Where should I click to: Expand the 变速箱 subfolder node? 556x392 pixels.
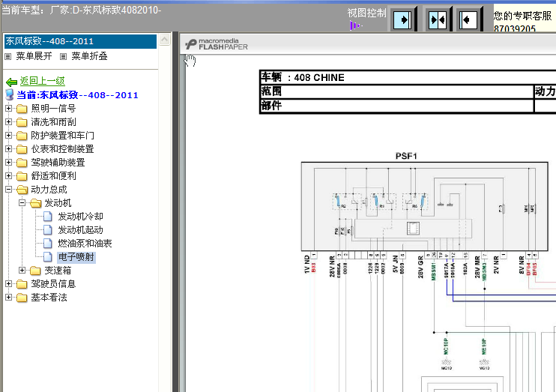tap(22, 271)
